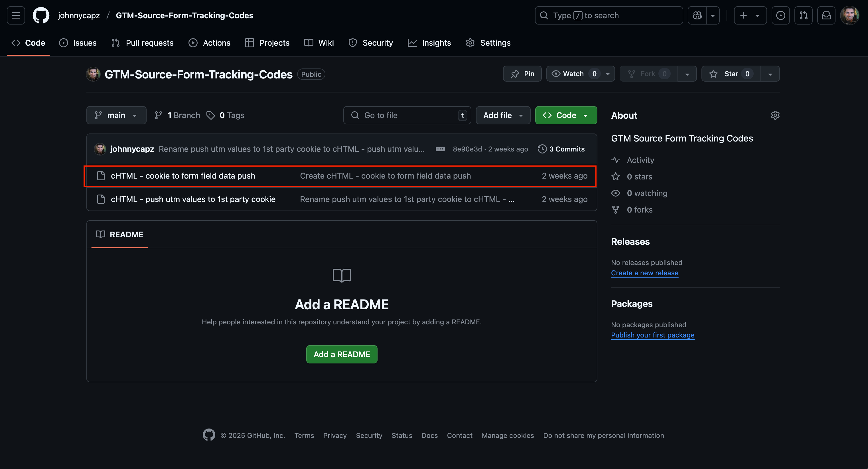Image resolution: width=868 pixels, height=469 pixels.
Task: Open Copilot chat icon in header
Action: pos(697,15)
